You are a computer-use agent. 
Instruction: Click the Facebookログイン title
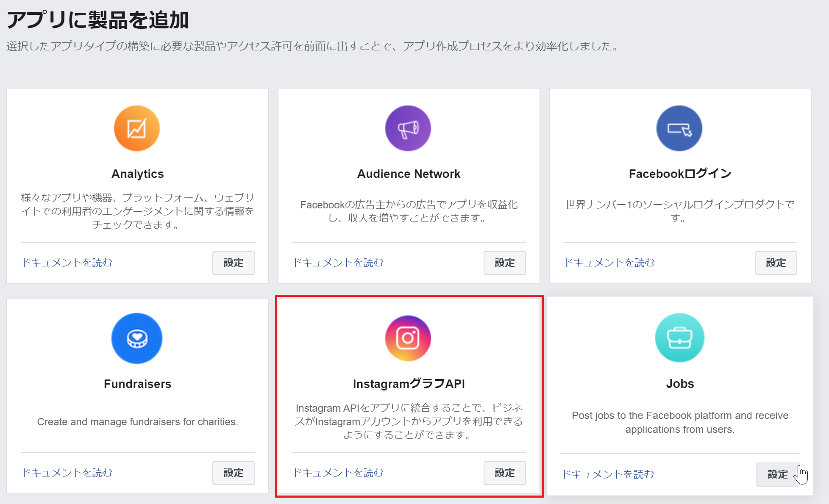click(x=680, y=174)
